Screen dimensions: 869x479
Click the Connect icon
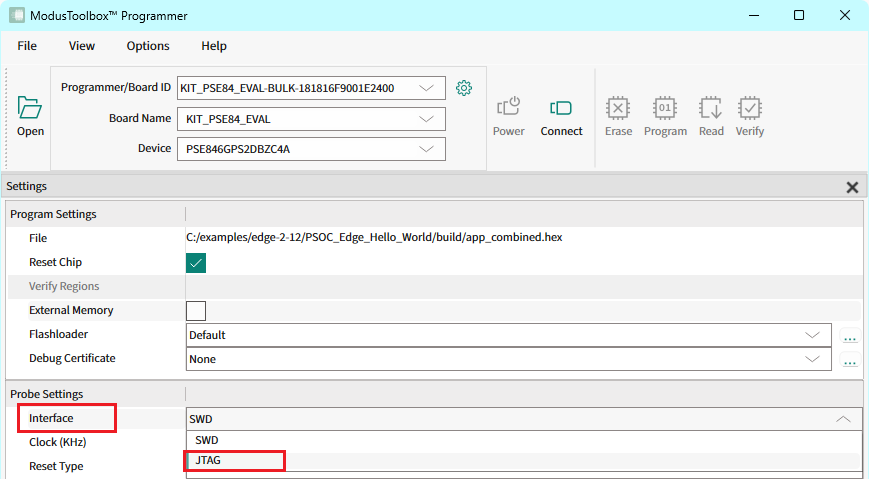click(561, 108)
